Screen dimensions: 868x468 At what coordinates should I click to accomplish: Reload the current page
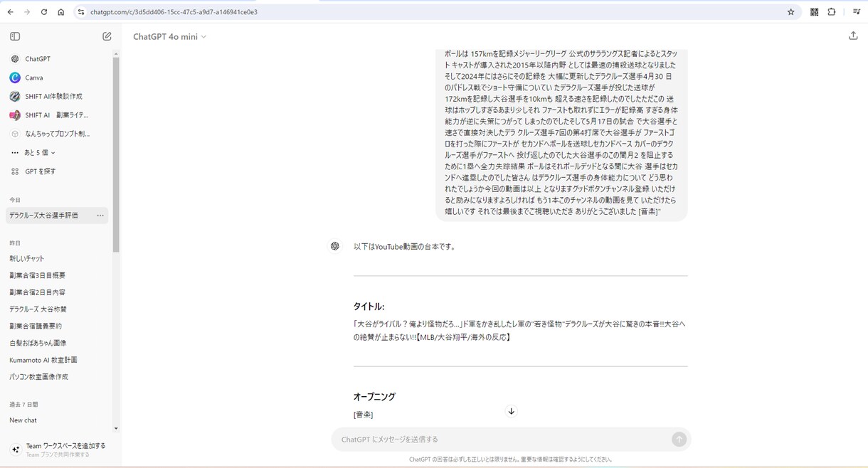point(44,12)
